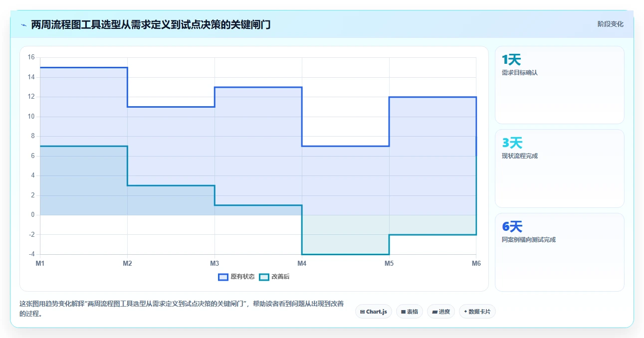Viewport: 644px width, 338px height.
Task: Select the 进度 chip
Action: [441, 312]
